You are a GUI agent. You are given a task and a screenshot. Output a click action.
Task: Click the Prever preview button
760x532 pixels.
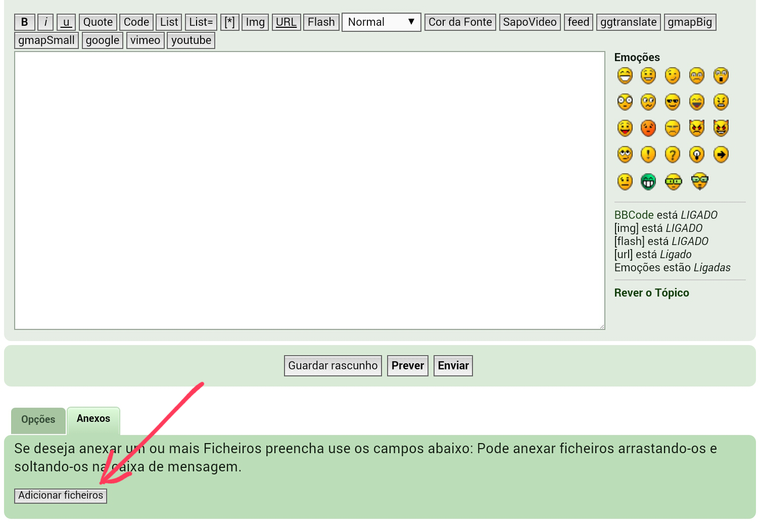tap(408, 366)
